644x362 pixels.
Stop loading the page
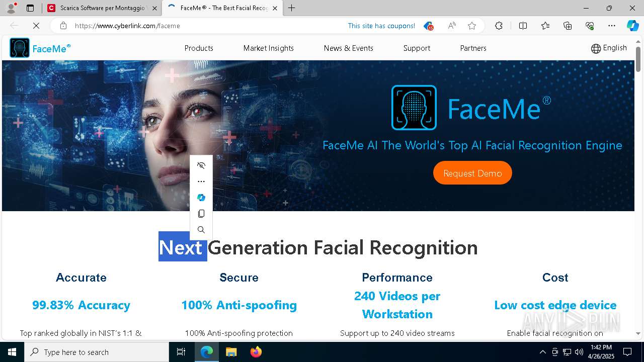[x=36, y=26]
